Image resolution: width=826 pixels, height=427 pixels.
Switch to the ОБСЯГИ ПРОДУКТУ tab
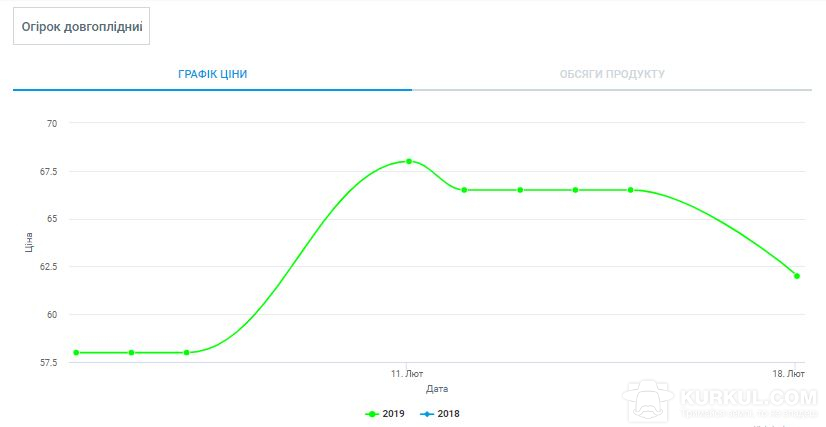click(612, 74)
